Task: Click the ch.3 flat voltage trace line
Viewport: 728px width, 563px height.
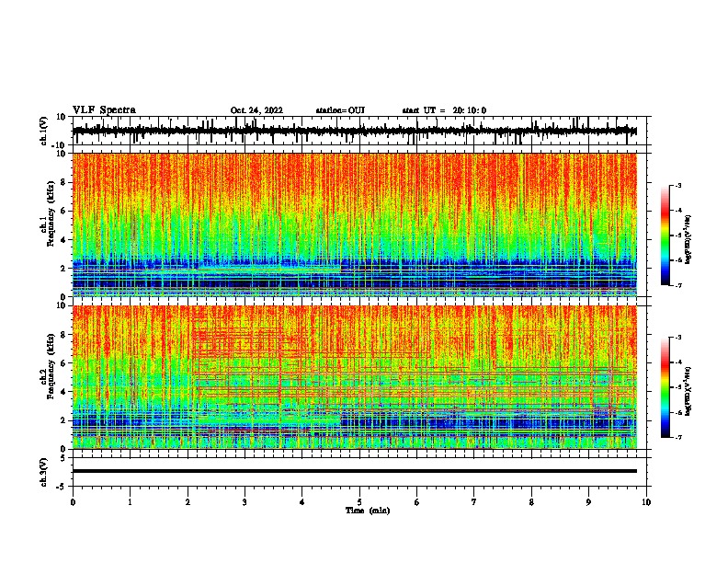Action: point(354,471)
